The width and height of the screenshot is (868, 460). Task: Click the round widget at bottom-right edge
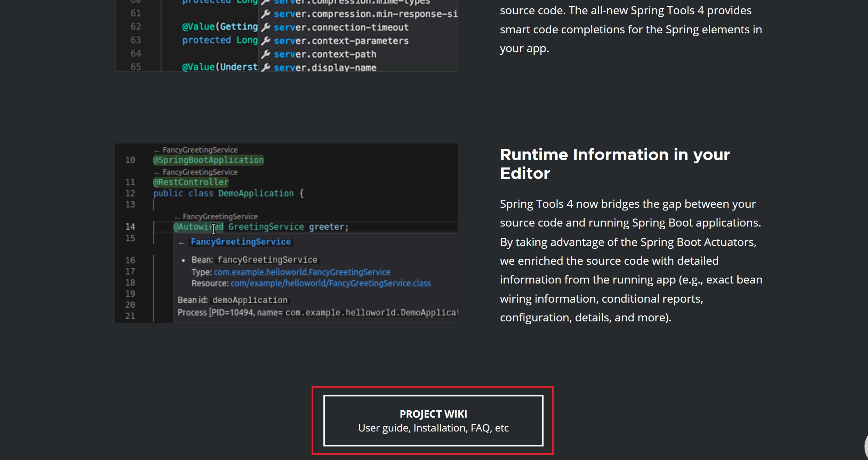(866, 446)
